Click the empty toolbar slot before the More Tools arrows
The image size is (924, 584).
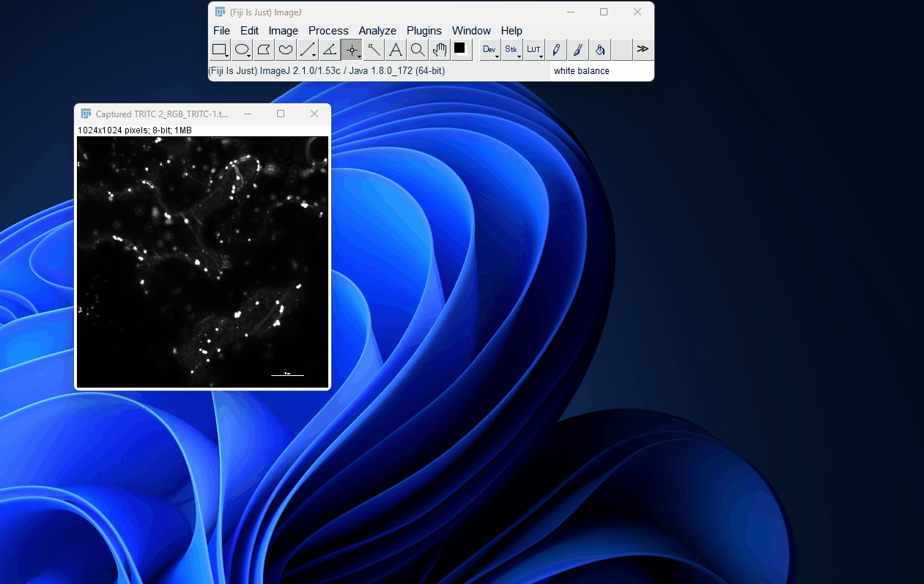point(622,50)
